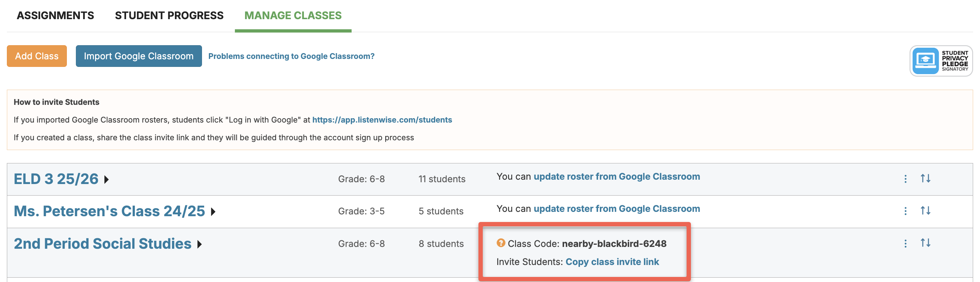Screen dimensions: 980x282
Task: Copy class invite link for 2nd Period
Action: (x=612, y=262)
